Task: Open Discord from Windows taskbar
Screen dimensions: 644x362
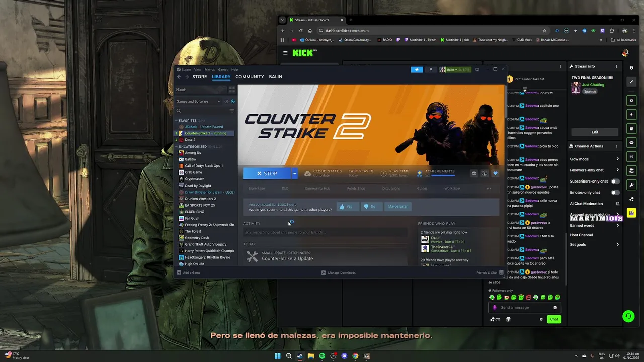Action: 344,356
